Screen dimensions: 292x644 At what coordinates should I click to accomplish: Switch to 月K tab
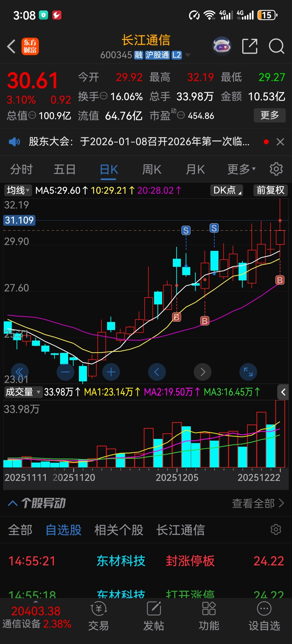[195, 169]
